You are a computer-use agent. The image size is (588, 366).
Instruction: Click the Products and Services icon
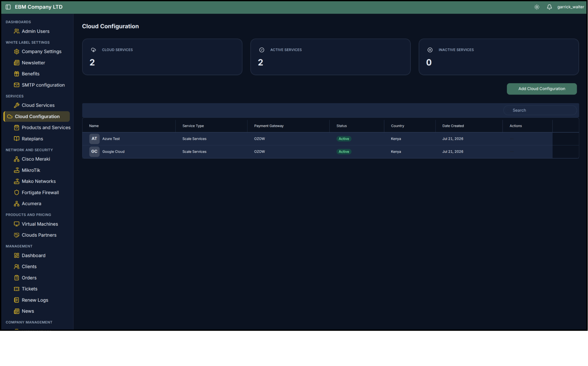17,128
